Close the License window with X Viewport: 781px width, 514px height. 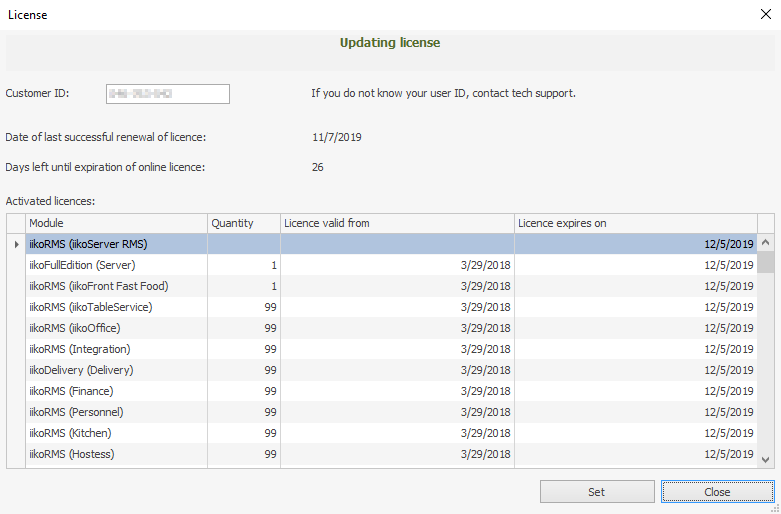[x=765, y=15]
